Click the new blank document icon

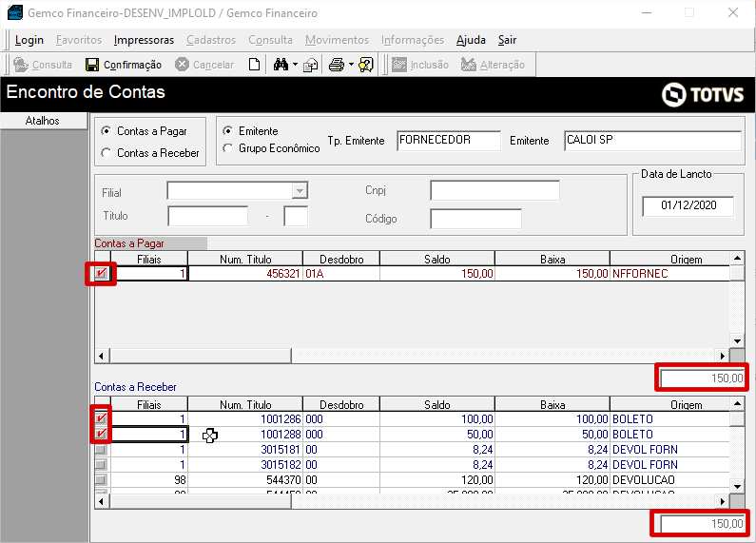(254, 64)
